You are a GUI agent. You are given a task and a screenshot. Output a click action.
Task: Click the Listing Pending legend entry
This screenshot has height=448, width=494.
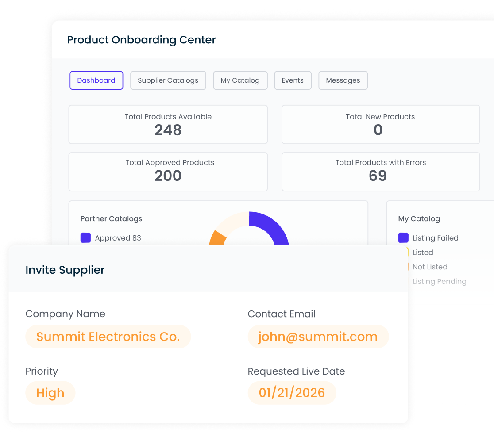[x=439, y=282]
